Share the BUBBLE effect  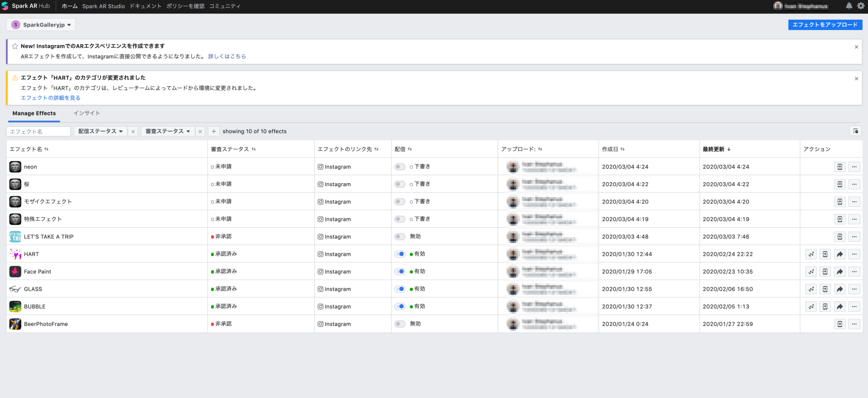(840, 306)
